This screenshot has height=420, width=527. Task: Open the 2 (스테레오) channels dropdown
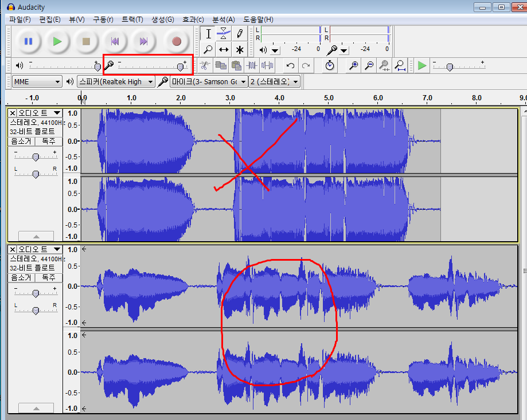coord(274,81)
